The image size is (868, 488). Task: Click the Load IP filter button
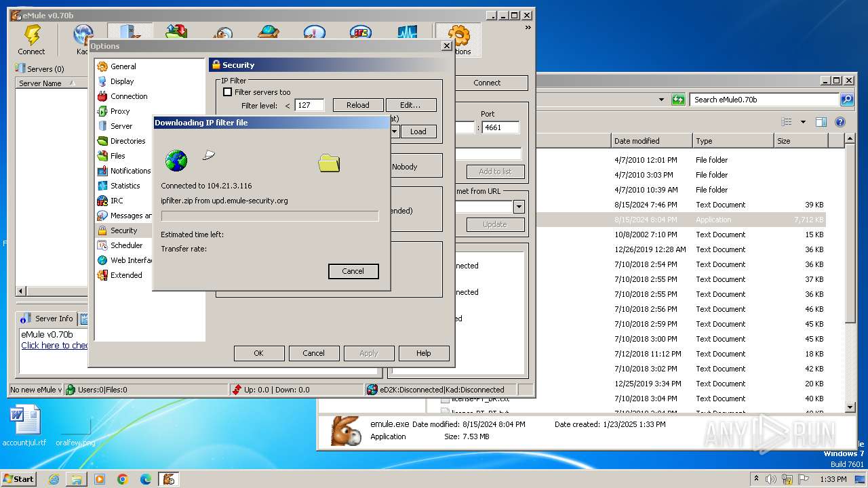pos(418,131)
